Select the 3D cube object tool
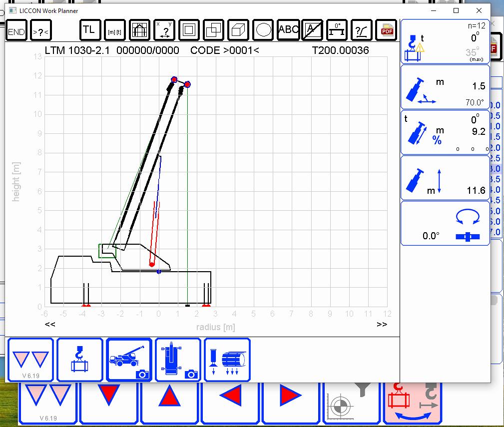The height and width of the screenshot is (427, 504). 238,30
